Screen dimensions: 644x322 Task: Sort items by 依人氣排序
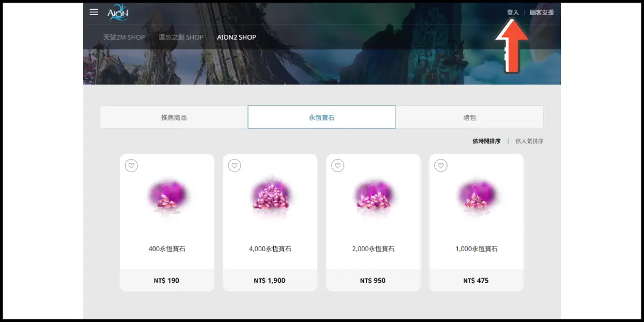(x=530, y=141)
